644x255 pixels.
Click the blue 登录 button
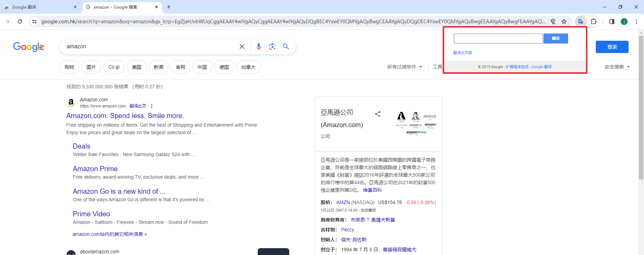[x=612, y=47]
